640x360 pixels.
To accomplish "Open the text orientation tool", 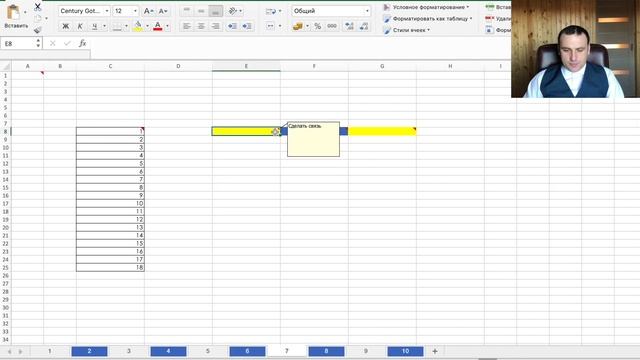I will 233,11.
